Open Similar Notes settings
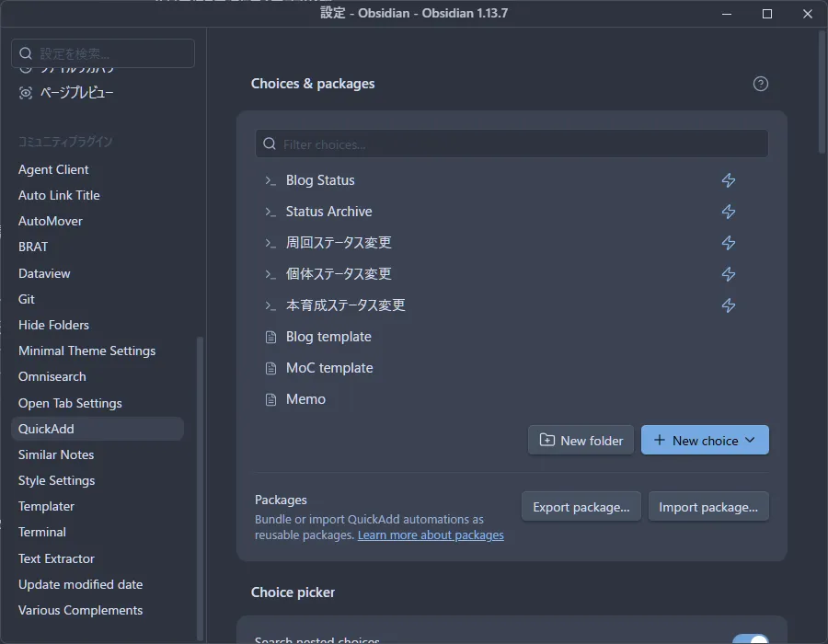 [x=56, y=455]
